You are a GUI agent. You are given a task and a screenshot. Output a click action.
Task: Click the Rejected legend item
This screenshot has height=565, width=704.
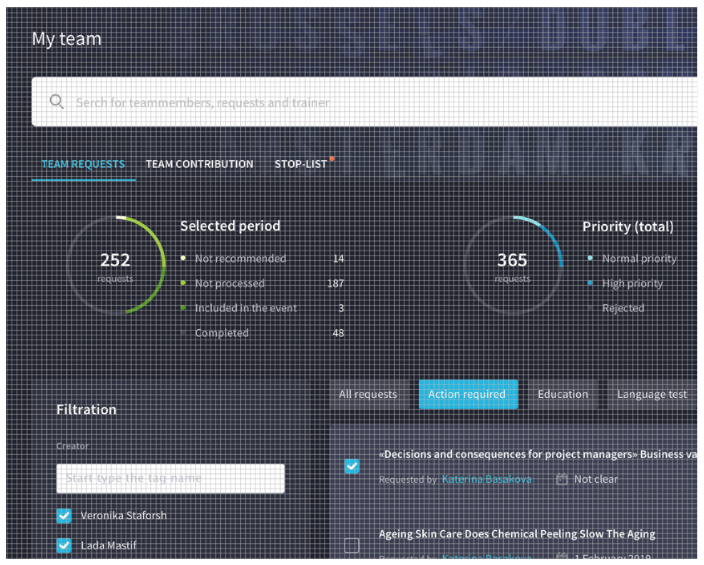[x=623, y=308]
